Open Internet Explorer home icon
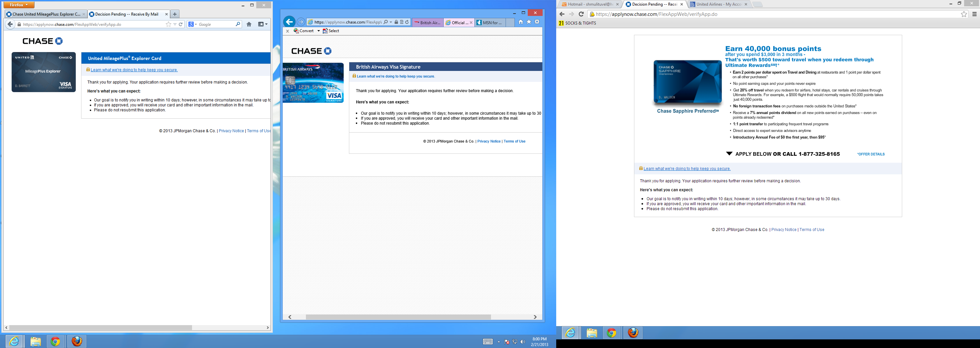This screenshot has height=348, width=980. click(520, 22)
